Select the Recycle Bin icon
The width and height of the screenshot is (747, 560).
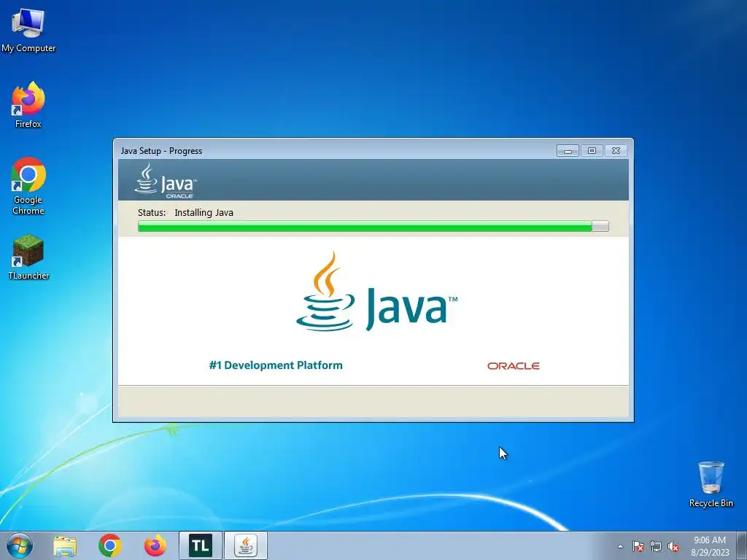(x=711, y=484)
